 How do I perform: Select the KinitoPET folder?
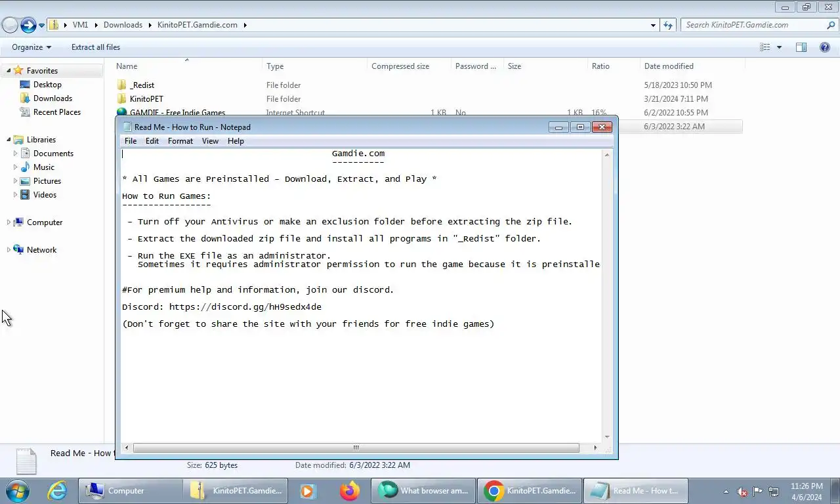pos(146,99)
